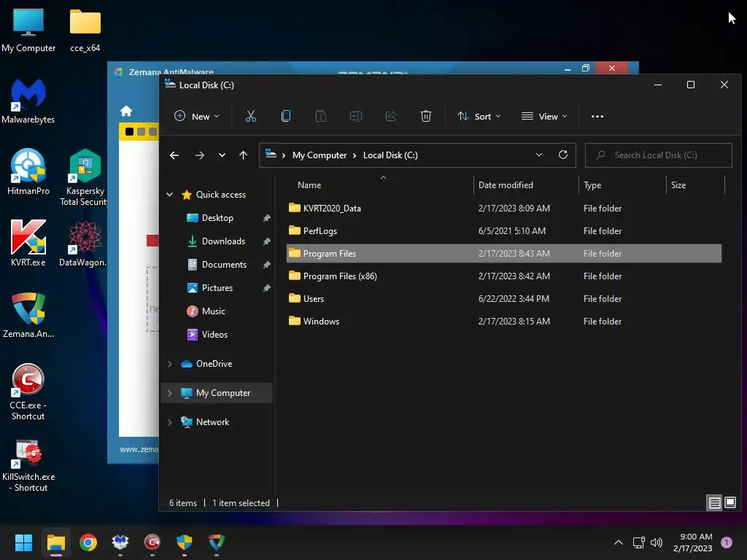Select Malwarebytes desktop shortcut
747x560 pixels.
(x=28, y=101)
